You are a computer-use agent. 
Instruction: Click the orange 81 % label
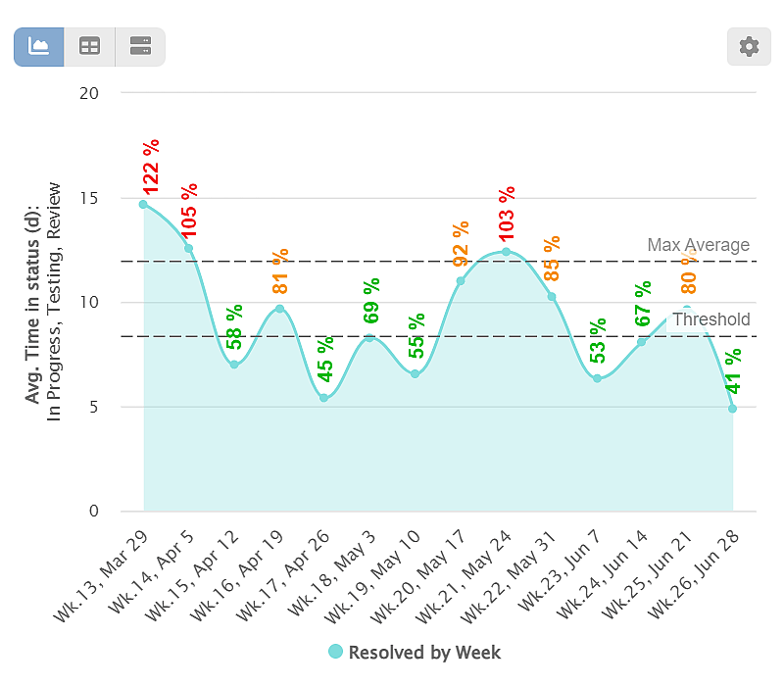coord(276,271)
